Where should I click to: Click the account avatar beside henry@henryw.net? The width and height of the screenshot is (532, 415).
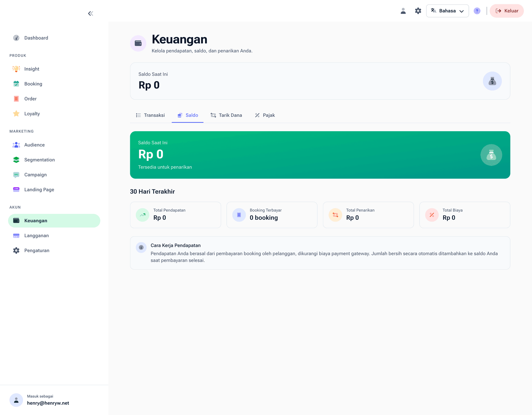coord(16,400)
